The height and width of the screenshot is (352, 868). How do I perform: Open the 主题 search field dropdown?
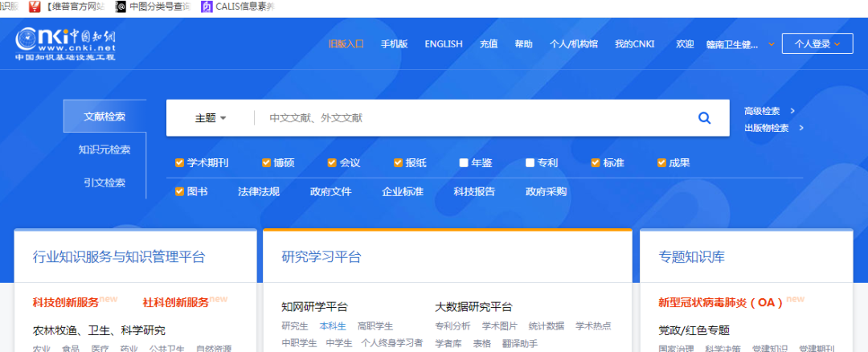pos(211,118)
